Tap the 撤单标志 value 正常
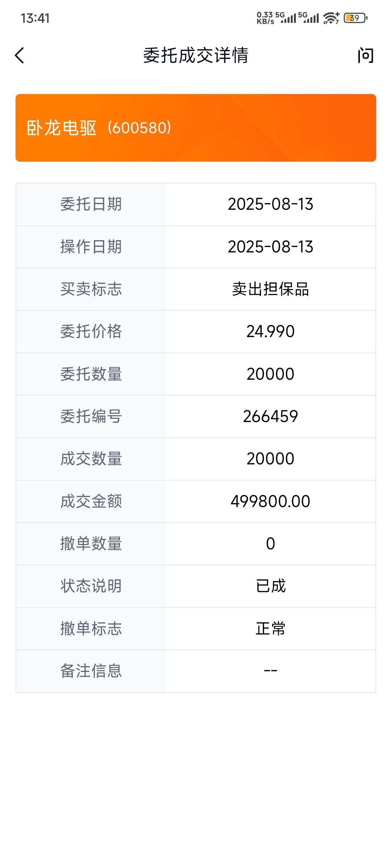This screenshot has height=868, width=391. coord(270,629)
